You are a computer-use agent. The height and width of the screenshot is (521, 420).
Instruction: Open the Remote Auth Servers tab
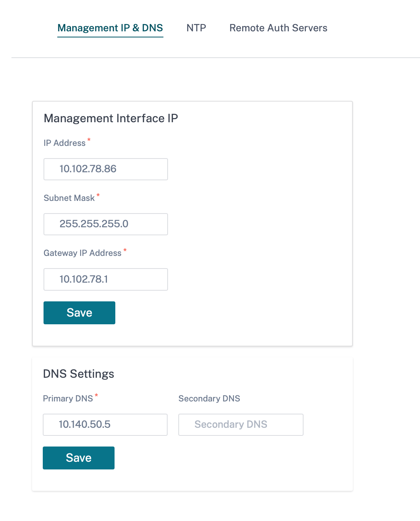tap(278, 28)
